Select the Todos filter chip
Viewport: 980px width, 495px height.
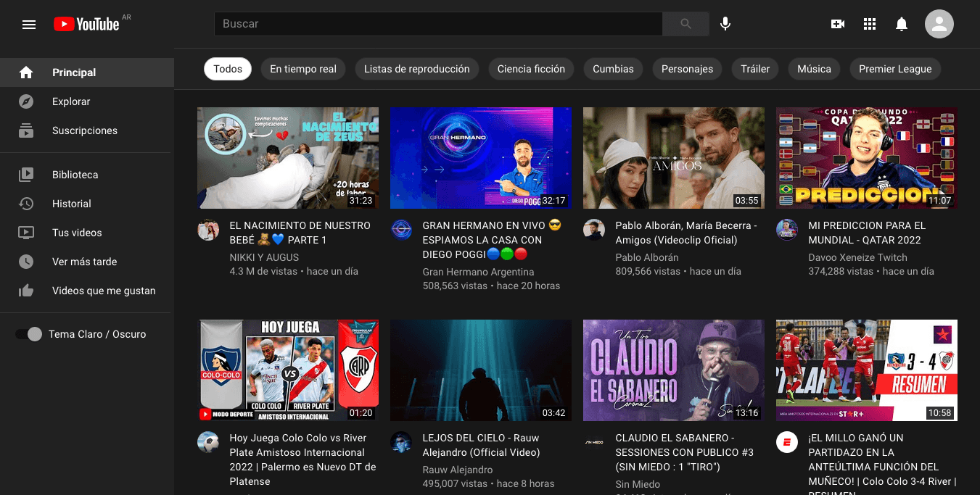tap(228, 69)
